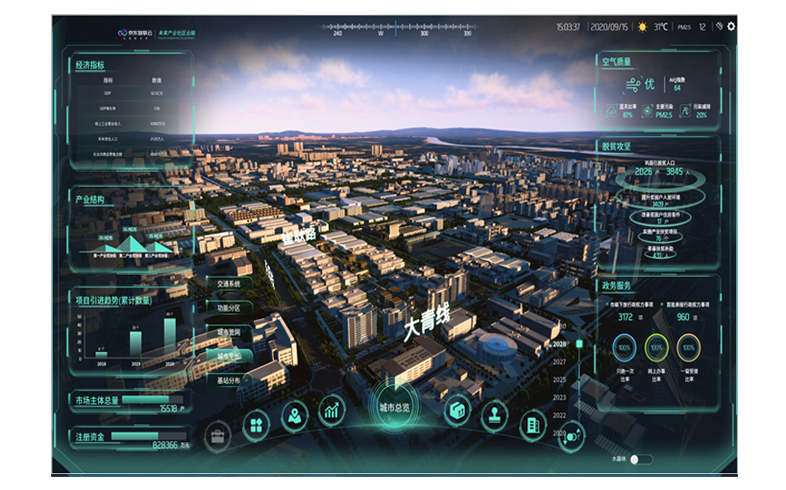786x490 pixels.
Task: Click the teal peaks in 产业结构 chart
Action: [x=132, y=244]
